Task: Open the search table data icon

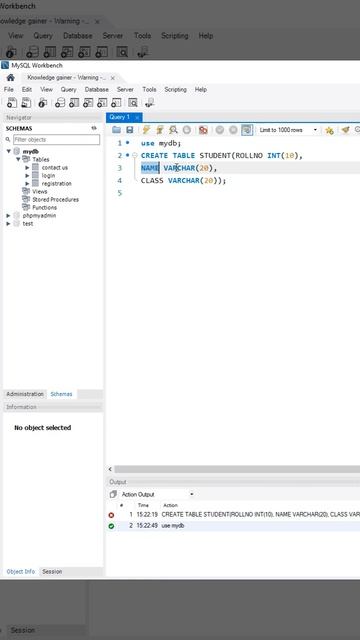Action: point(133,103)
